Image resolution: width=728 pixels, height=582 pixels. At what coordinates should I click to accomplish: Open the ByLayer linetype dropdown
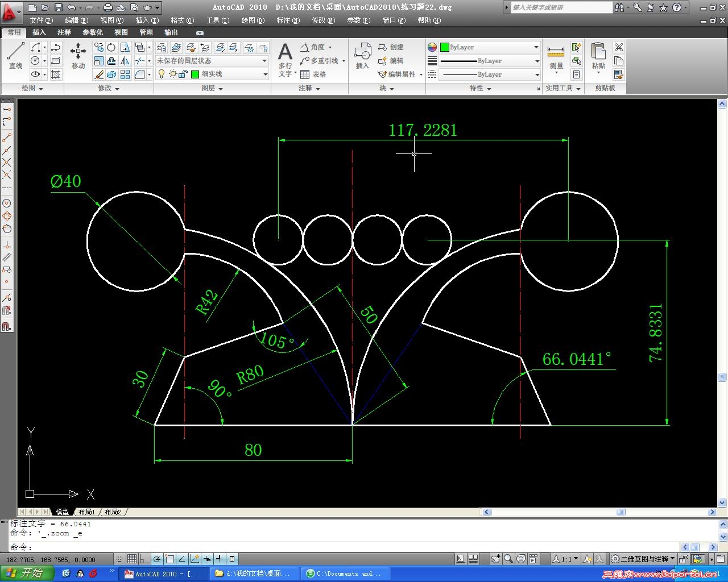[x=490, y=74]
